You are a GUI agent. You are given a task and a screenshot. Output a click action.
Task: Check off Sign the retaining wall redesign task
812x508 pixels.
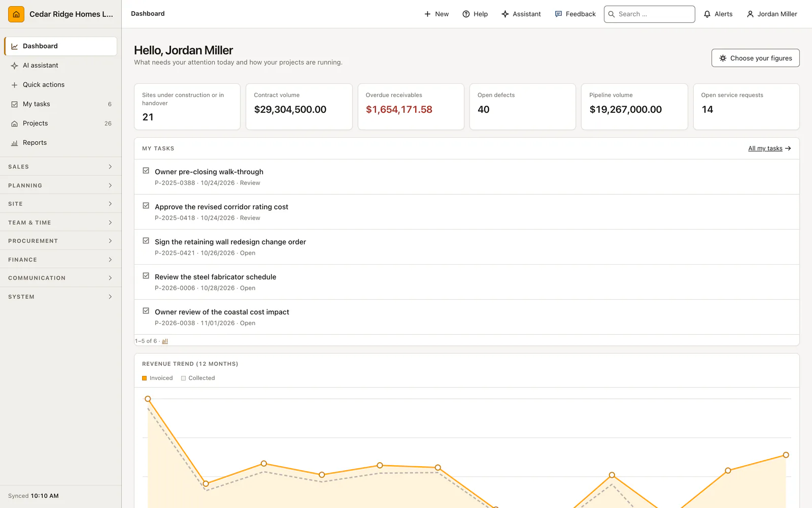point(146,241)
